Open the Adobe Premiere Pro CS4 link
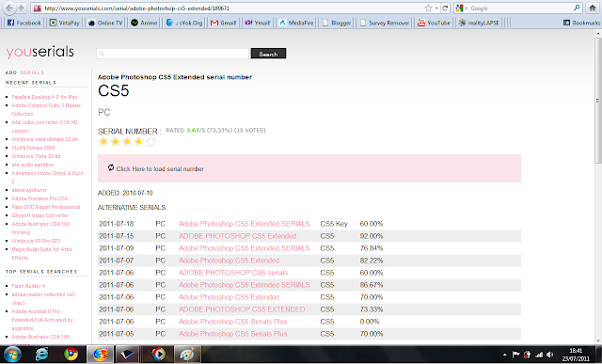This screenshot has width=602, height=364. 40,198
